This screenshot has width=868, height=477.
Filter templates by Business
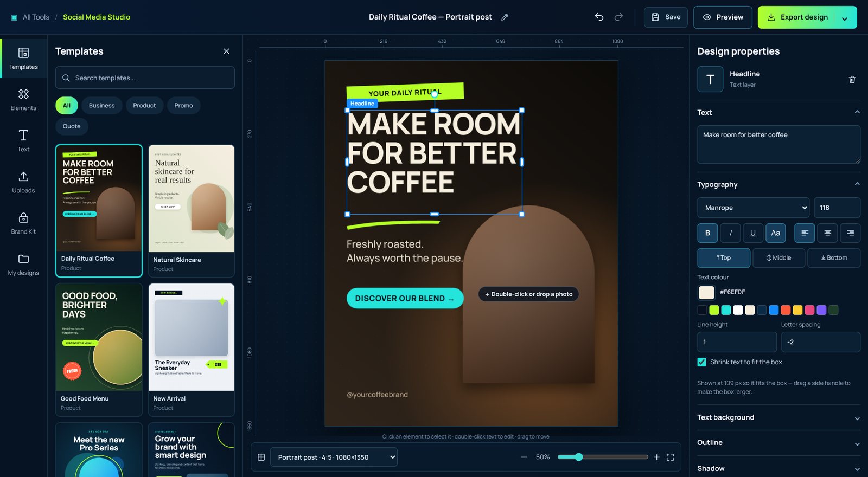coord(101,106)
